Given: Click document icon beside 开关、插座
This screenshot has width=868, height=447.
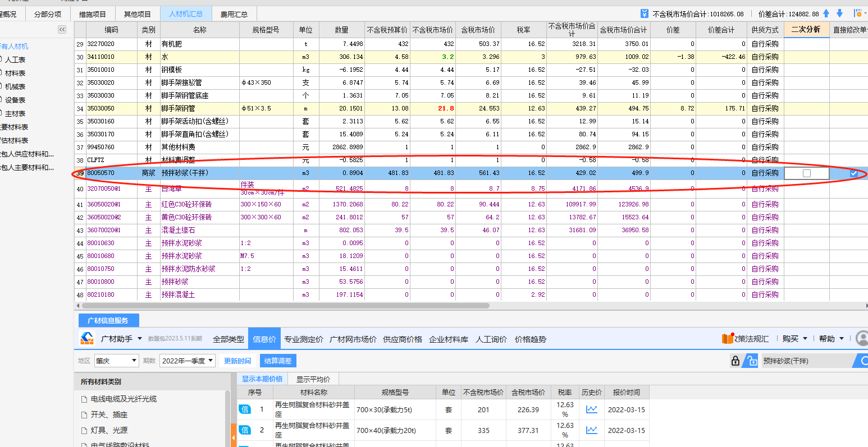Looking at the screenshot, I should (x=83, y=415).
